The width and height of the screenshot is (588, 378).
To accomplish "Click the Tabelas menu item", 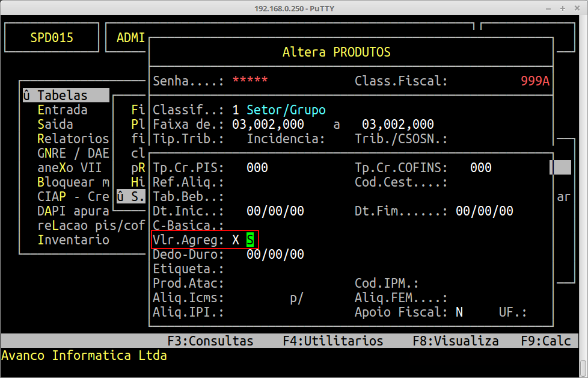I will pos(63,96).
